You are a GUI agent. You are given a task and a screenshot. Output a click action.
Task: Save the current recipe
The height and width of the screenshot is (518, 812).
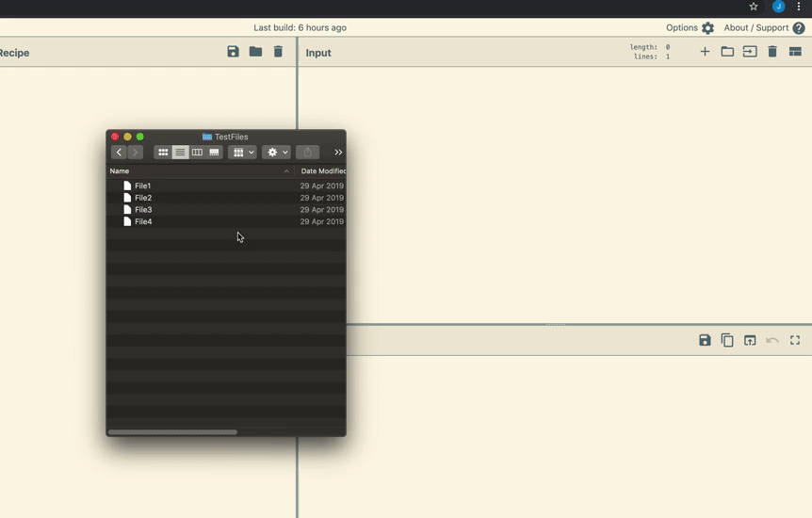click(x=233, y=52)
